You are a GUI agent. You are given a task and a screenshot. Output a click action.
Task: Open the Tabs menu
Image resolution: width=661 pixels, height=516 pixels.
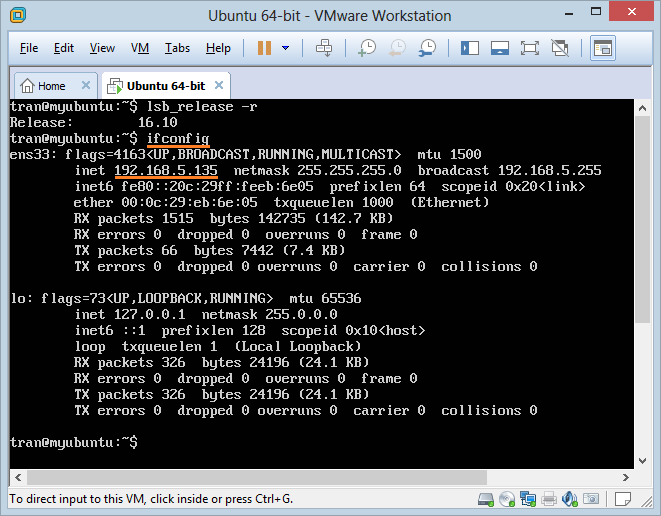click(177, 48)
